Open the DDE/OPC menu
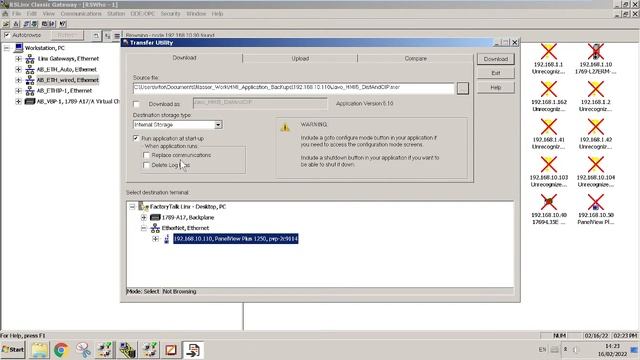640x360 pixels. tap(142, 14)
